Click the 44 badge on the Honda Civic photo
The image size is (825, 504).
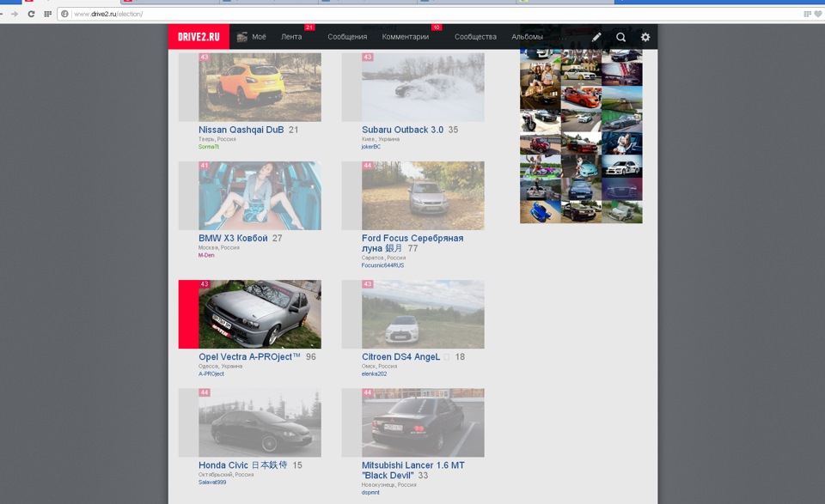205,392
